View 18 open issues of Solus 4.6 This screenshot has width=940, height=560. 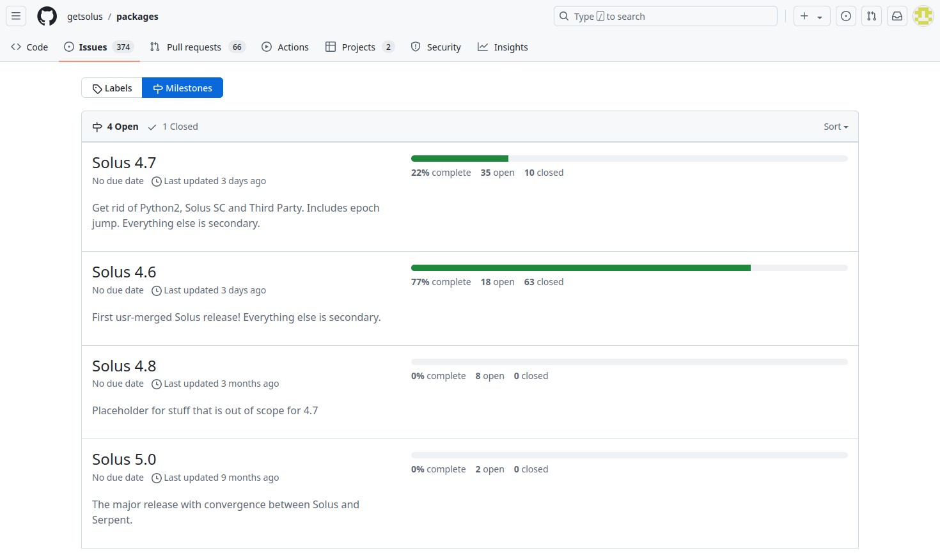(x=497, y=282)
